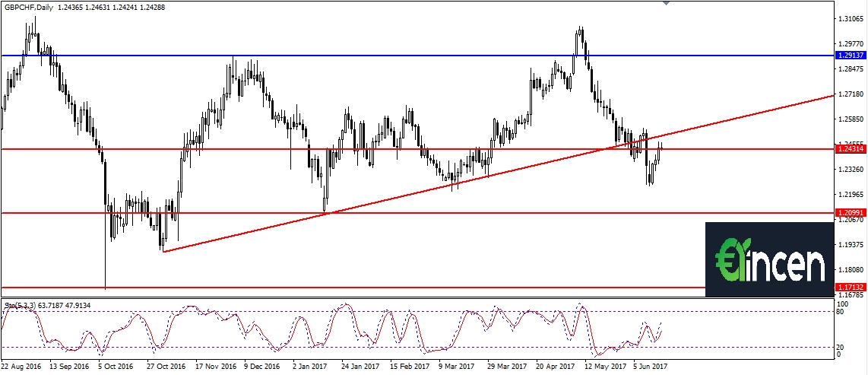Click the 1.31065 price axis label
The image size is (868, 375).
pos(851,19)
